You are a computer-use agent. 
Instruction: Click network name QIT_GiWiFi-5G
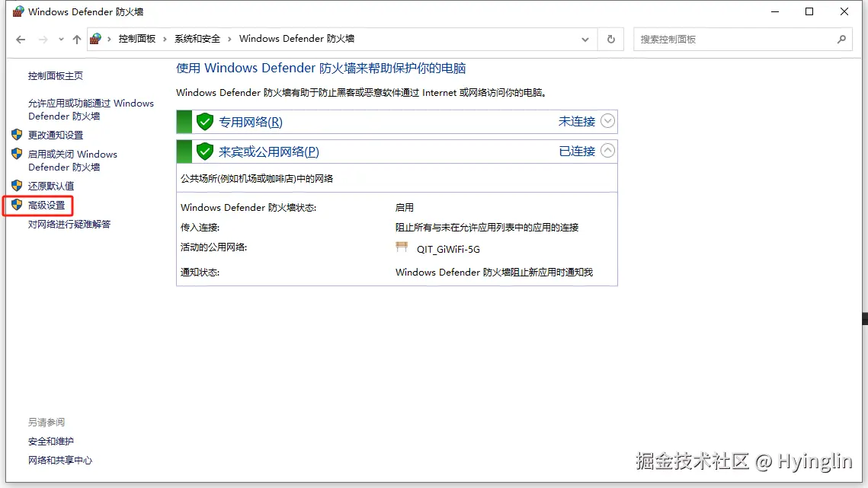[x=448, y=250]
